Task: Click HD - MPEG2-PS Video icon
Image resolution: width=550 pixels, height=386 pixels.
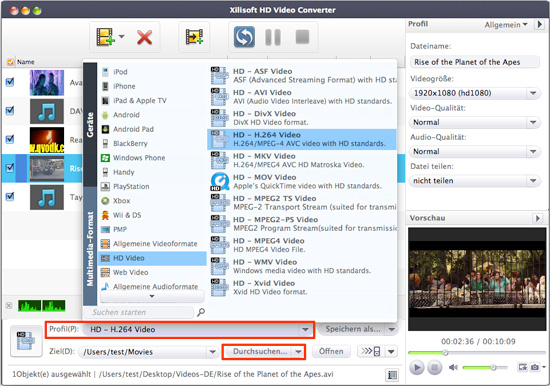Action: pos(220,224)
